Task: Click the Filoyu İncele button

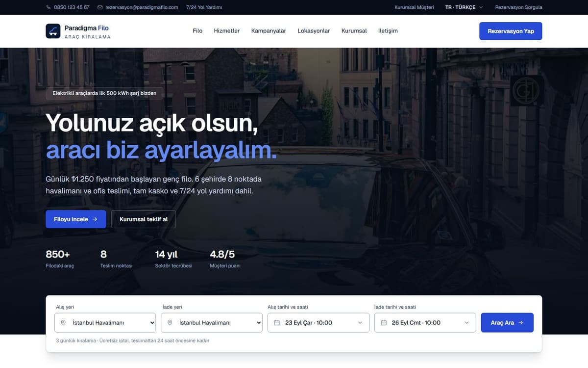Action: coord(76,219)
